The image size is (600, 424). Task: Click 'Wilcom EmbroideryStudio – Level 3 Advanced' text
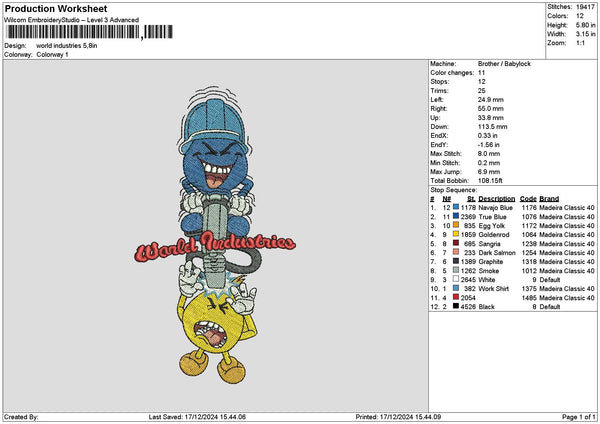tap(72, 20)
